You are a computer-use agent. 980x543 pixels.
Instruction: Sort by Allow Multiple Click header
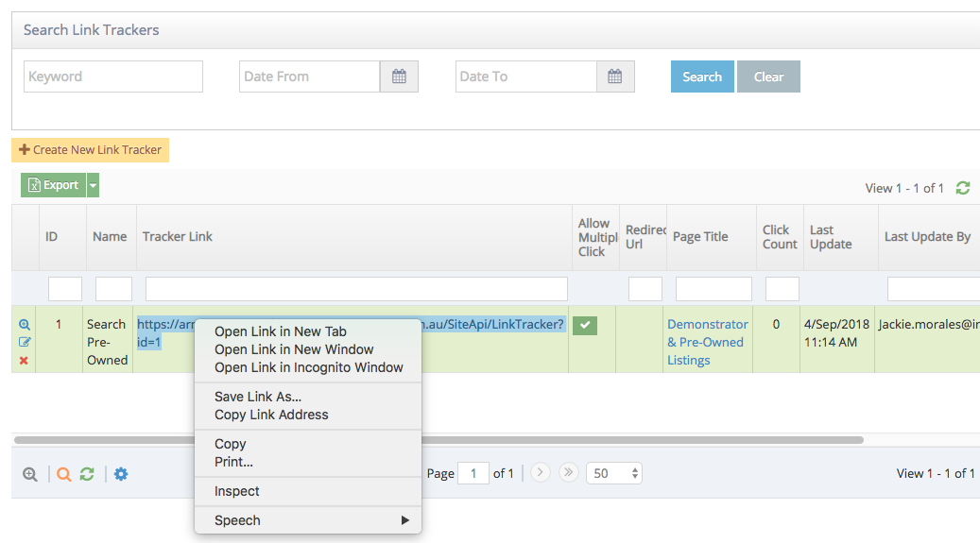pyautogui.click(x=595, y=237)
